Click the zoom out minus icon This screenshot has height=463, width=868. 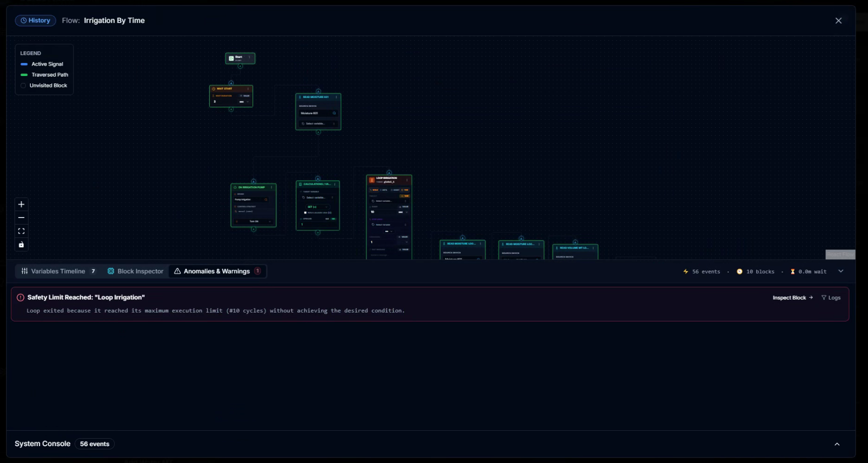21,218
